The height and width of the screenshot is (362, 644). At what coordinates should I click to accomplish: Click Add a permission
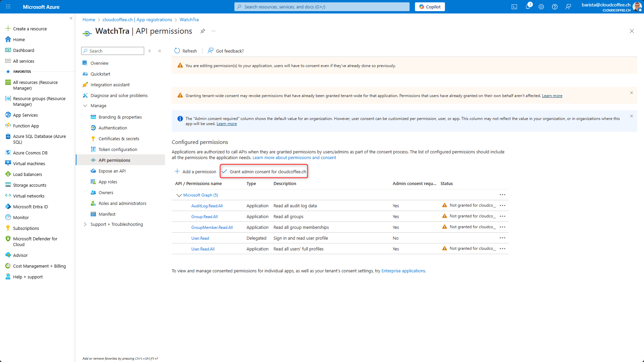coord(195,172)
